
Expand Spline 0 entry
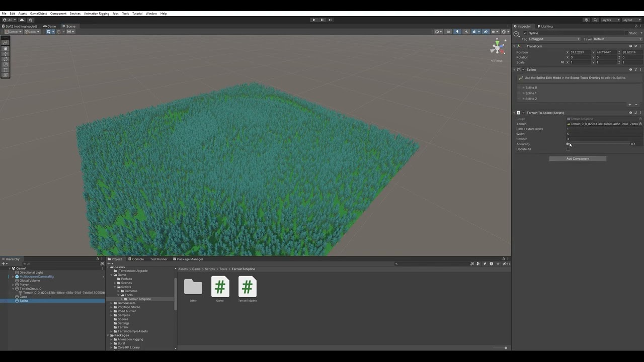click(x=523, y=87)
